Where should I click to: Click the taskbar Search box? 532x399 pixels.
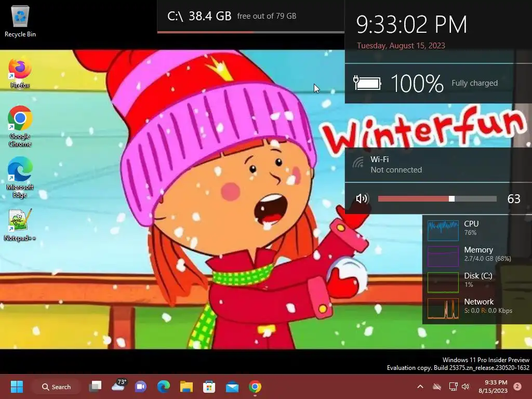(56, 387)
